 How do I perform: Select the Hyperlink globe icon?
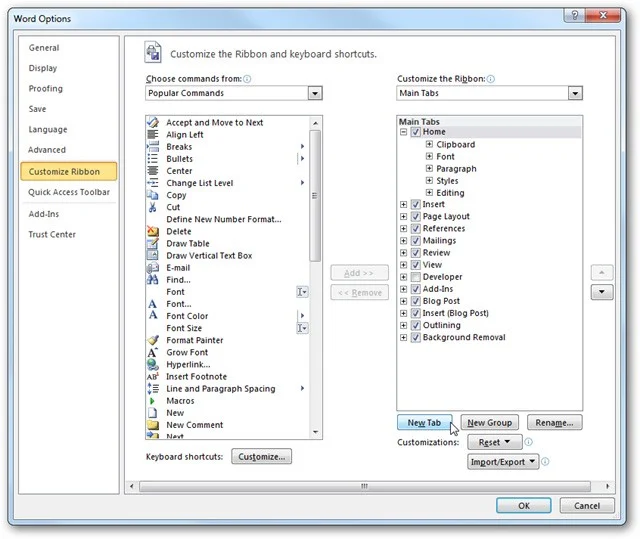click(153, 364)
